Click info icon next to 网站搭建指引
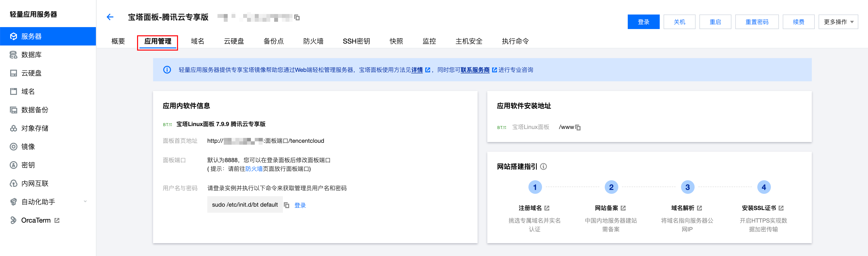This screenshot has height=256, width=868. (543, 166)
